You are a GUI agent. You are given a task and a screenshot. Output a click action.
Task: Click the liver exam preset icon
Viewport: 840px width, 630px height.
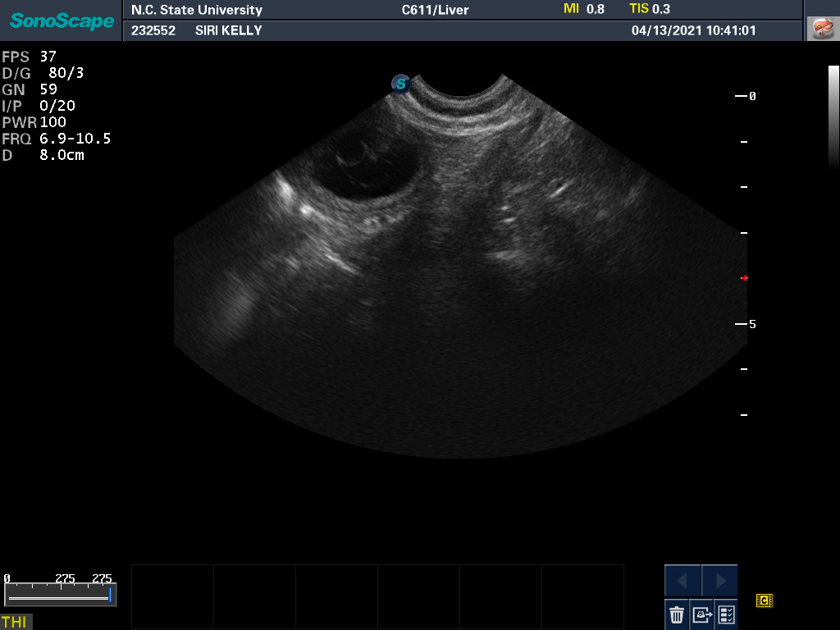tap(821, 28)
